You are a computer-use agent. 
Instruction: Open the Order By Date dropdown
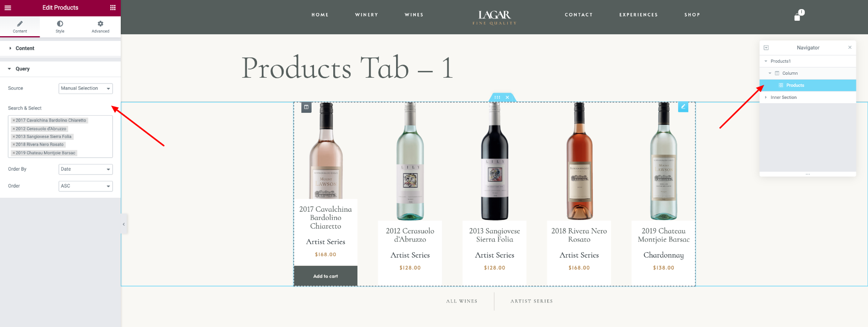(x=85, y=169)
